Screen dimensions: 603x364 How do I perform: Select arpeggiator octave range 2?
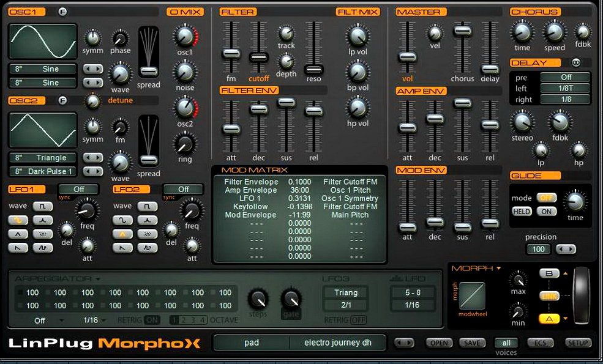click(x=184, y=320)
